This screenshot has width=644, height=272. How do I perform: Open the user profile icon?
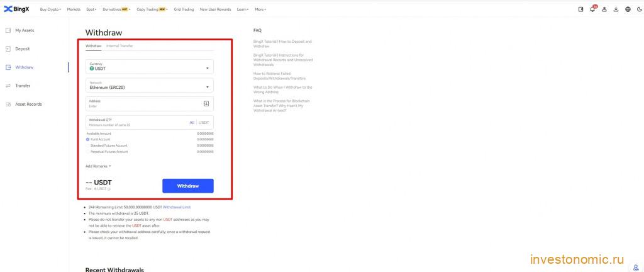click(604, 9)
